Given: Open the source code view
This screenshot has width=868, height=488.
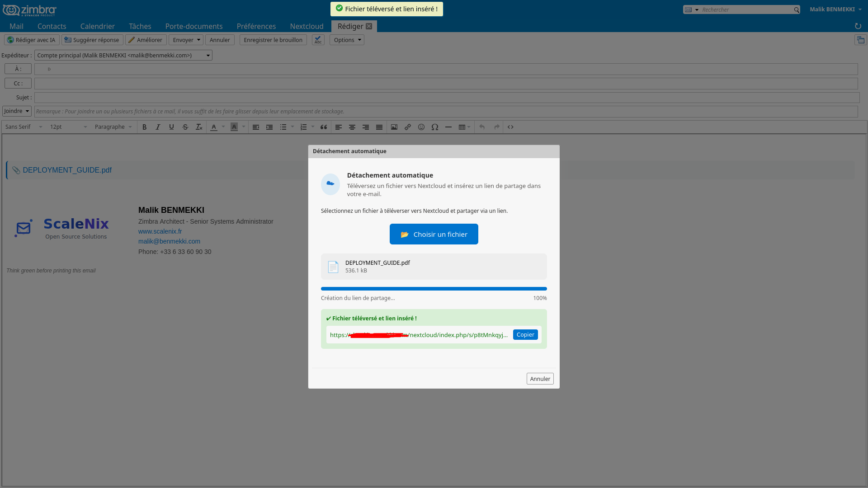Looking at the screenshot, I should click(510, 127).
